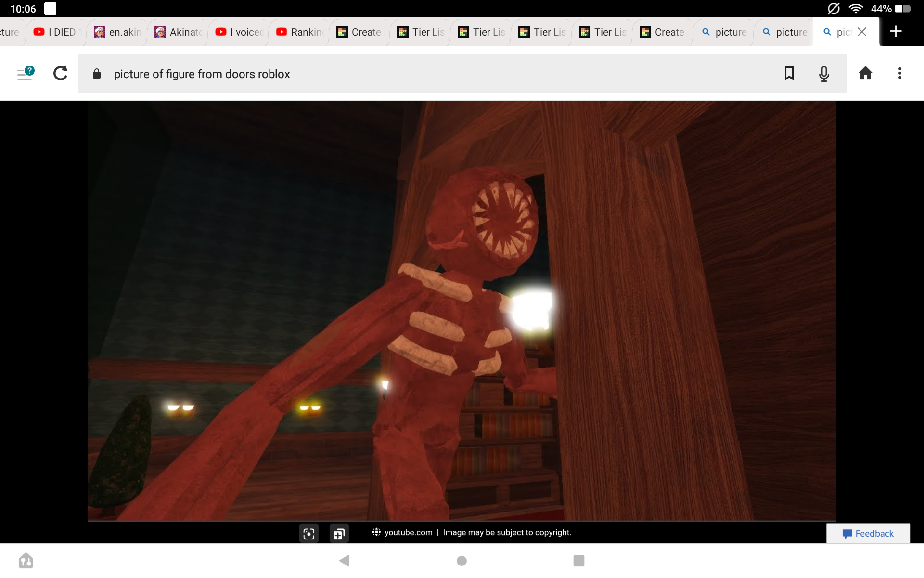Click the microphone search icon
The width and height of the screenshot is (924, 578).
[824, 73]
